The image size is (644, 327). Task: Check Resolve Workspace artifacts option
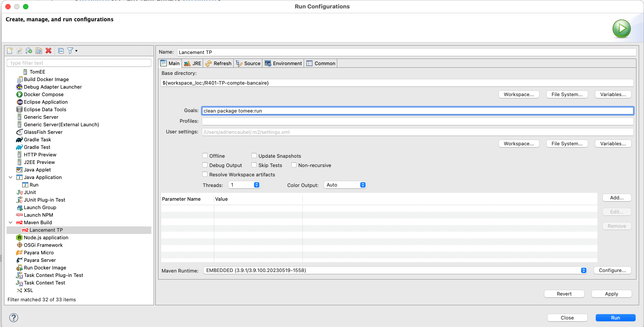click(205, 175)
